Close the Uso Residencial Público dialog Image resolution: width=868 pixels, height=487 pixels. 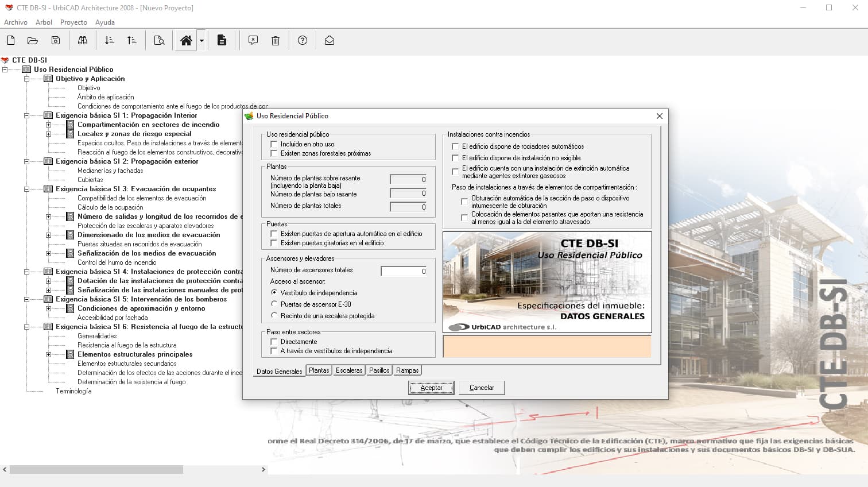pyautogui.click(x=660, y=116)
